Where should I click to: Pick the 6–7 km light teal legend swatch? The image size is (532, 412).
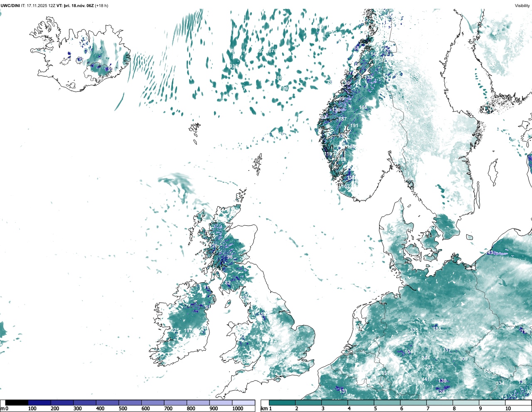414,403
